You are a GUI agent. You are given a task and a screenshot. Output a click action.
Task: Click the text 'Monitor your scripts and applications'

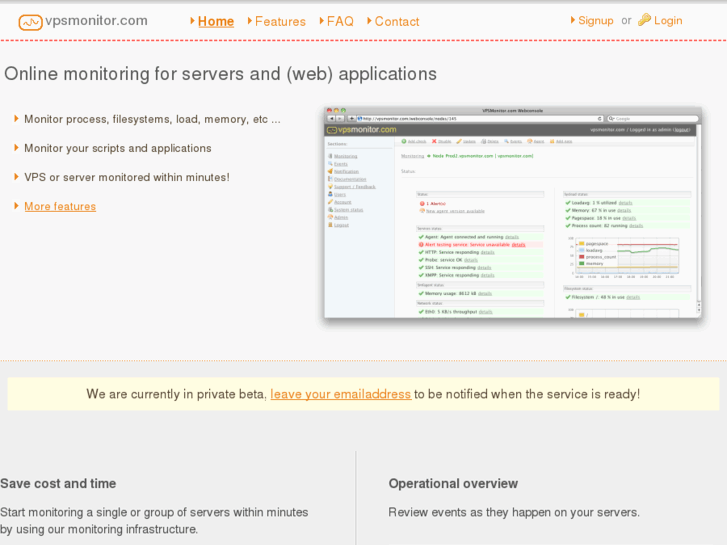[x=118, y=148]
